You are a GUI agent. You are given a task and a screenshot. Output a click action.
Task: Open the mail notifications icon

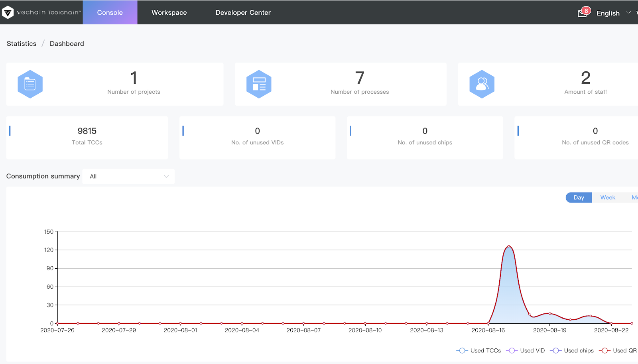click(x=582, y=14)
